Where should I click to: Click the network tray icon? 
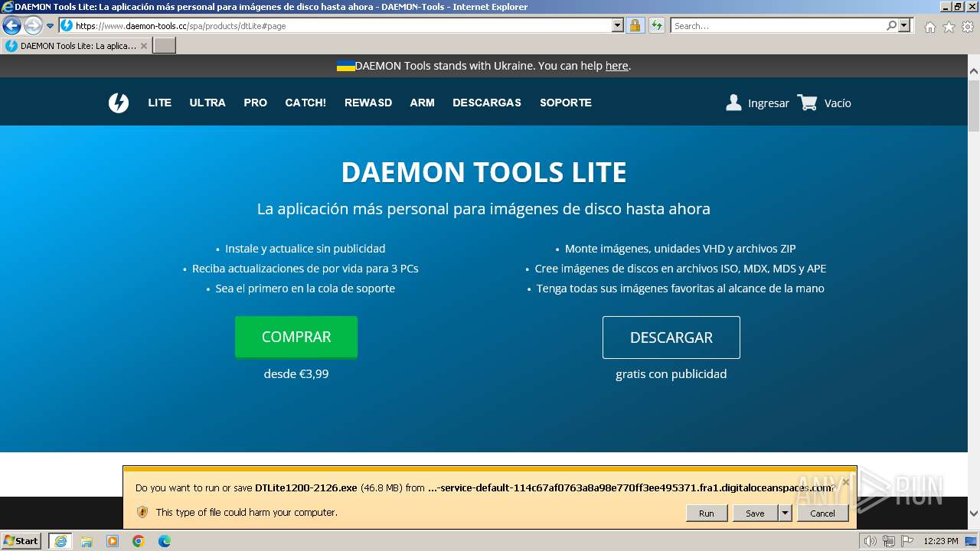[x=889, y=541]
